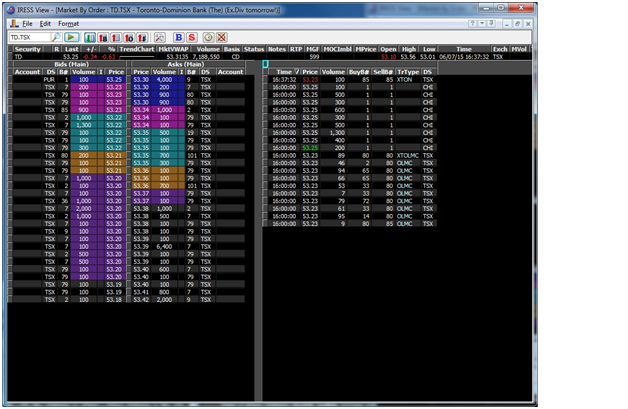Click the green play arrow toolbar button
Image resolution: width=628 pixels, height=409 pixels.
coord(72,37)
